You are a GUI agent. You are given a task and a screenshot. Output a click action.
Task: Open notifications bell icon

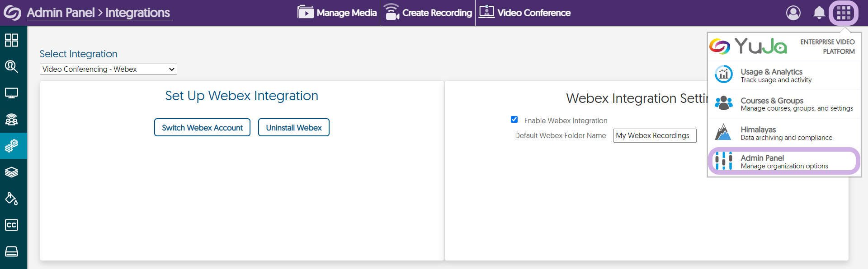tap(819, 13)
